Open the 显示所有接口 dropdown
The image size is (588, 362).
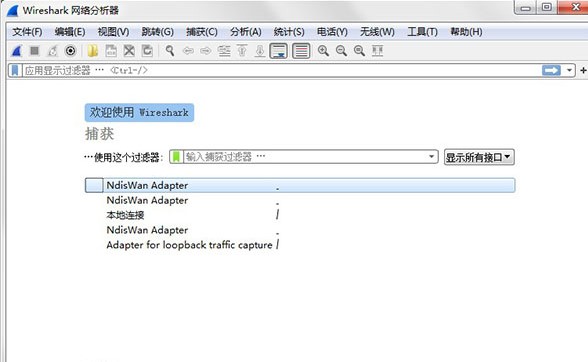coord(479,157)
